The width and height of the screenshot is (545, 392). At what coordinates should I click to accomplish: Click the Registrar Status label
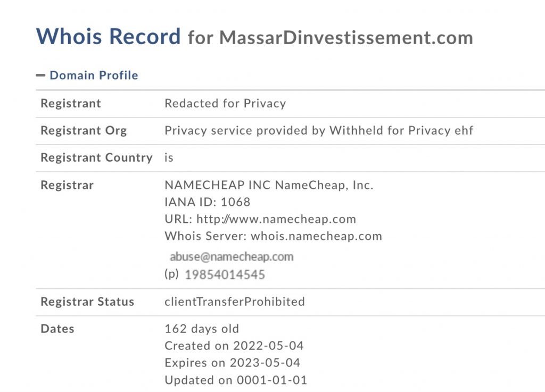click(87, 302)
